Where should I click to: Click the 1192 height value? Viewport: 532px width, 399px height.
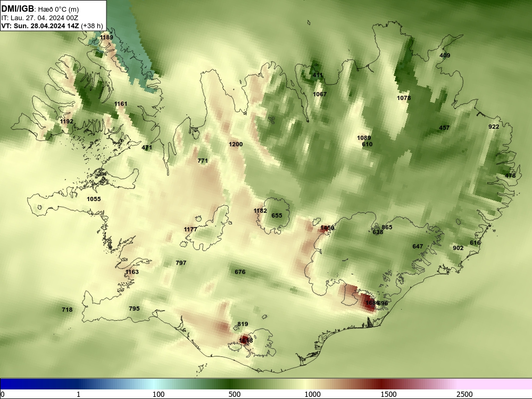click(66, 121)
